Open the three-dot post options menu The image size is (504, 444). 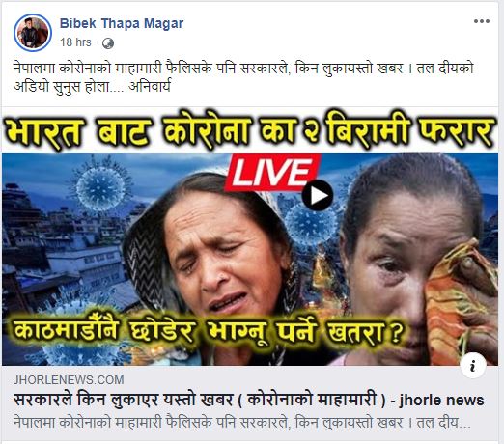[x=482, y=22]
